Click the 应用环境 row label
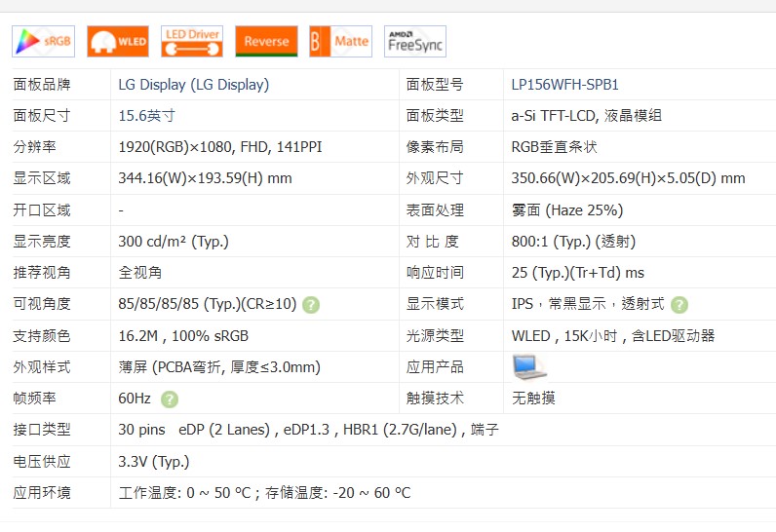 [x=42, y=493]
